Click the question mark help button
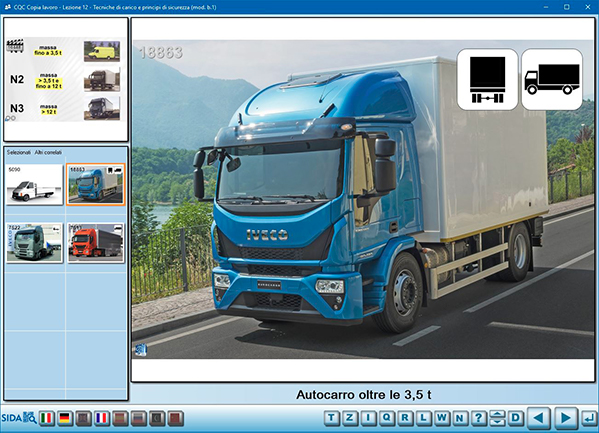599x433 pixels. pyautogui.click(x=478, y=418)
